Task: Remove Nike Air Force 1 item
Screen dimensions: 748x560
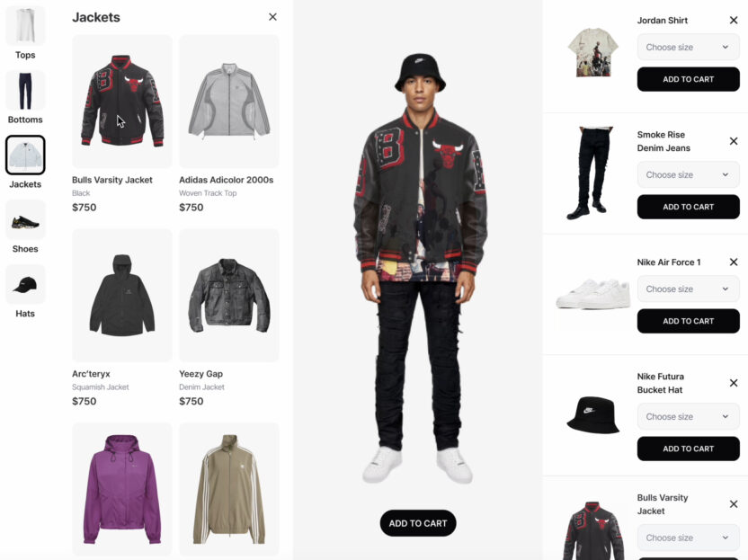Action: tap(734, 262)
